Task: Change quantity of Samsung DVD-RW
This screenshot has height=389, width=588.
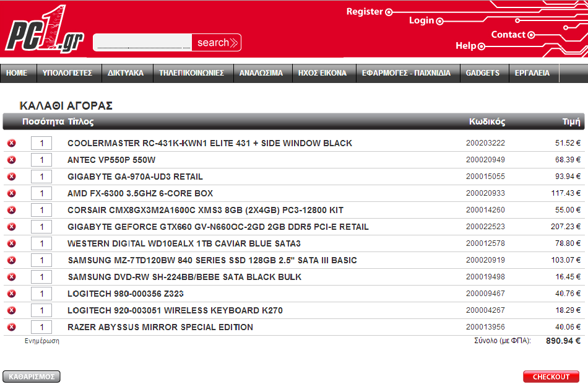Action: coord(41,277)
